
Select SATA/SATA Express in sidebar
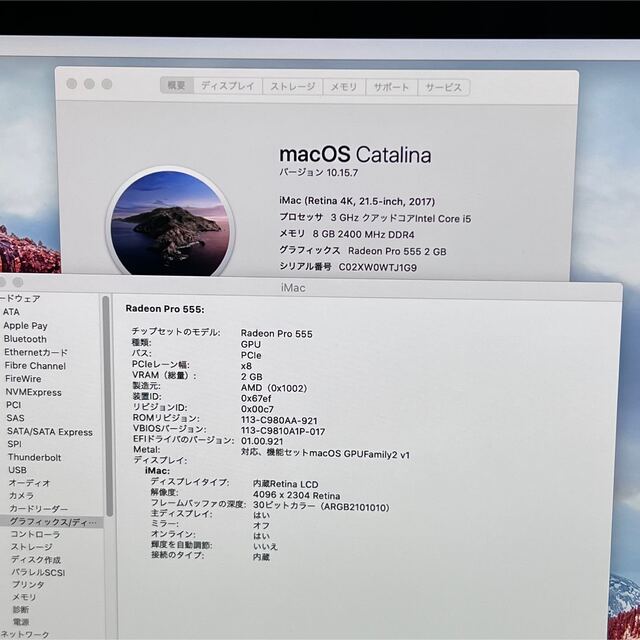tap(50, 432)
